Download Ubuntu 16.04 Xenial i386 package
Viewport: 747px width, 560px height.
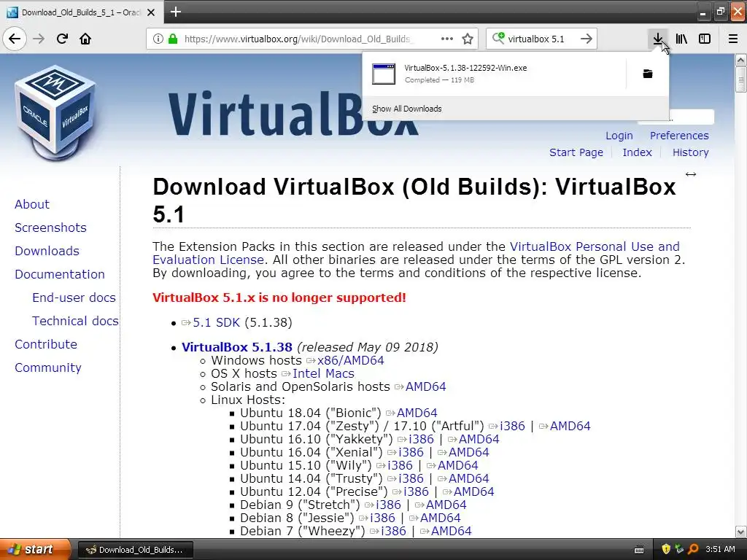[411, 452]
